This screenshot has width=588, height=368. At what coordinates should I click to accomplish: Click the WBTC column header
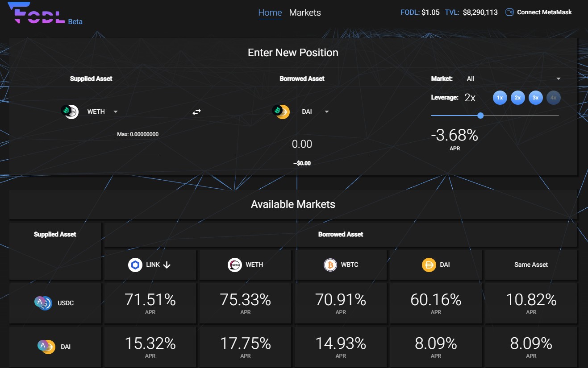click(341, 265)
